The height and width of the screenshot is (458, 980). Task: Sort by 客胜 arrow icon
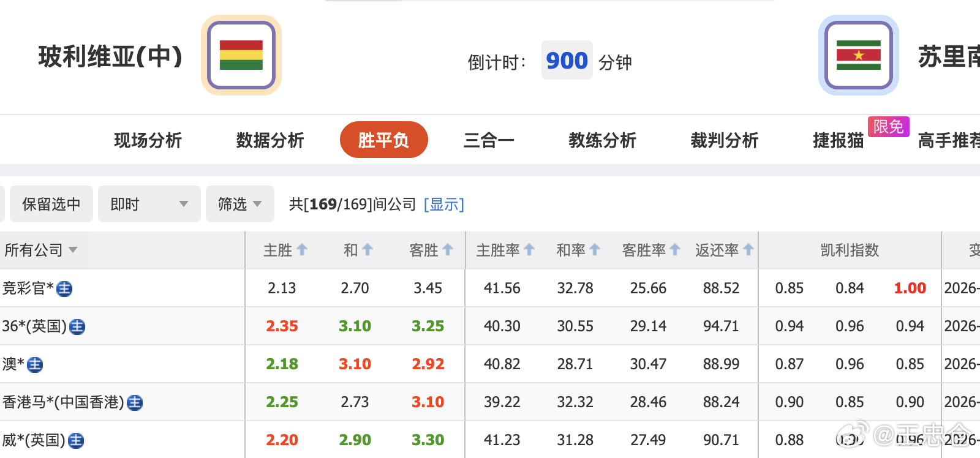coord(448,250)
